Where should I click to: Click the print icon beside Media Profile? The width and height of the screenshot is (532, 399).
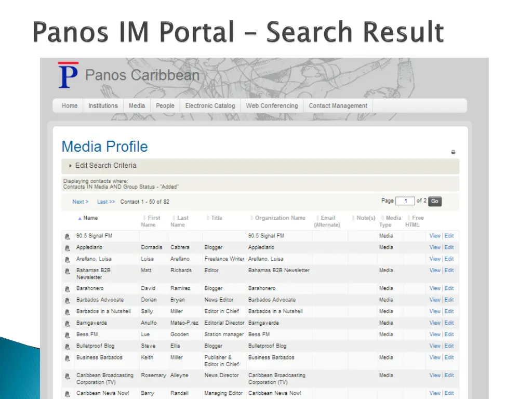[x=453, y=152]
